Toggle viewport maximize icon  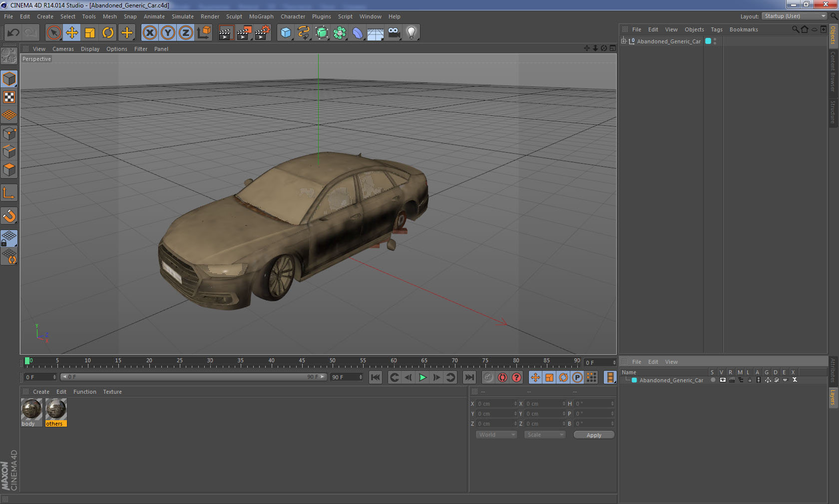click(613, 48)
